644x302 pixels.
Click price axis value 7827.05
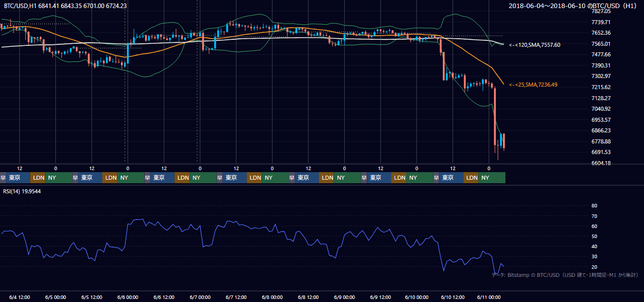(601, 11)
